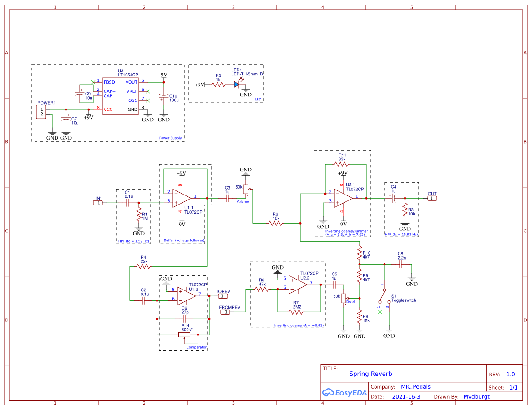Select the MIC.Pedals company field
The height and width of the screenshot is (410, 532).
pyautogui.click(x=415, y=387)
